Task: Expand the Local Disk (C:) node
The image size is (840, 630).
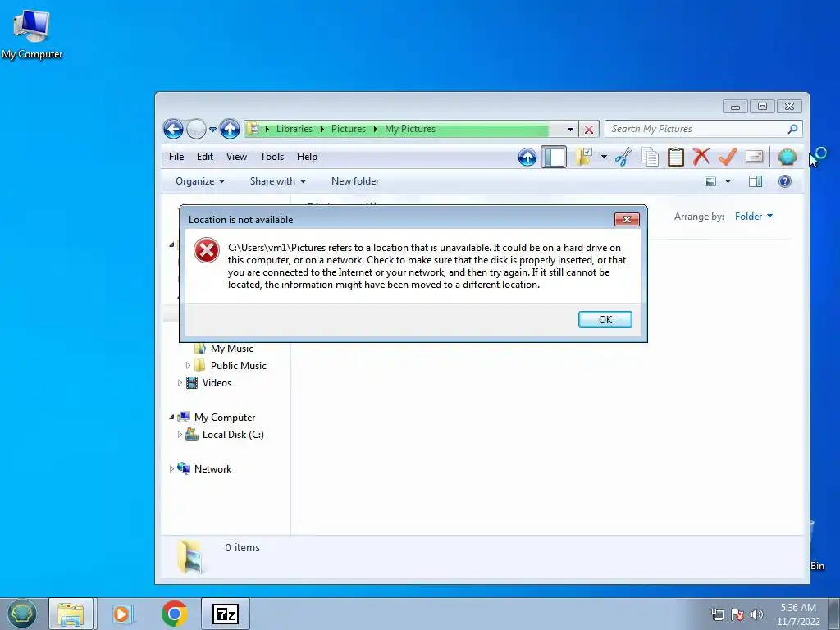Action: [180, 435]
